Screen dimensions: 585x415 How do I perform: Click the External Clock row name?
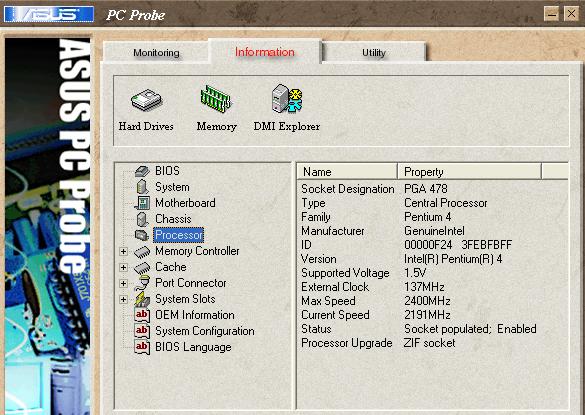pyautogui.click(x=335, y=287)
